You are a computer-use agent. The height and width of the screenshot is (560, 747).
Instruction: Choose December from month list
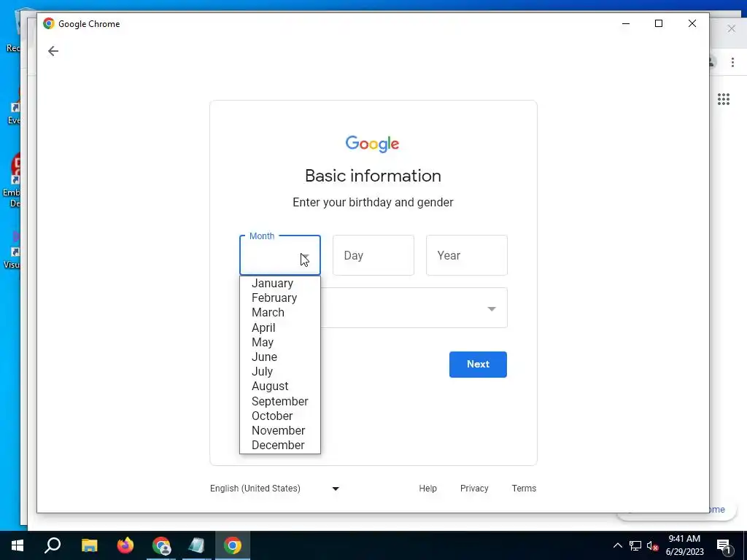[279, 446]
